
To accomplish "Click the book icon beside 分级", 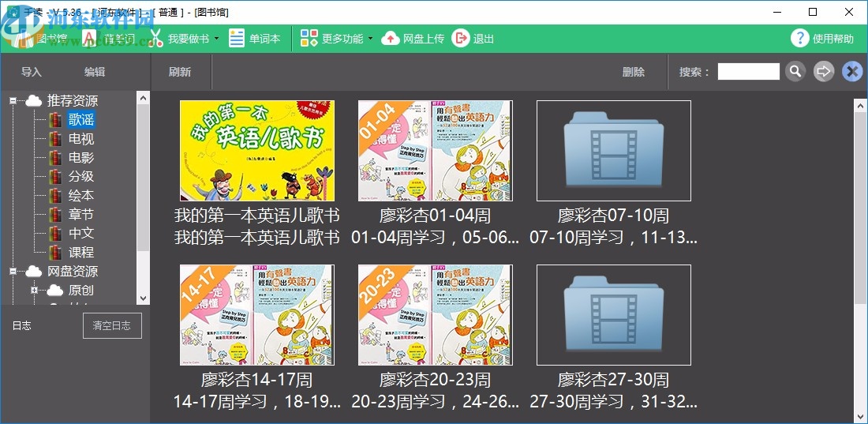I will 55,177.
